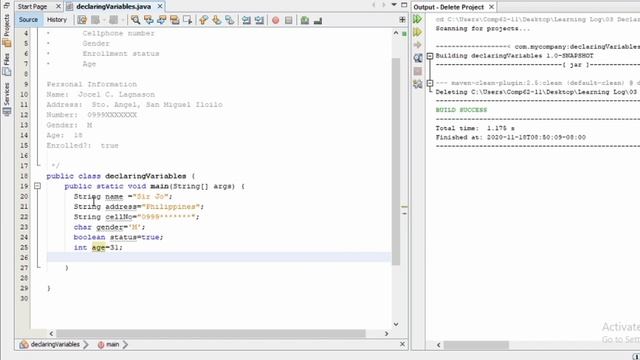Close declaringVariables.java tab
640x360 pixels.
tap(160, 7)
